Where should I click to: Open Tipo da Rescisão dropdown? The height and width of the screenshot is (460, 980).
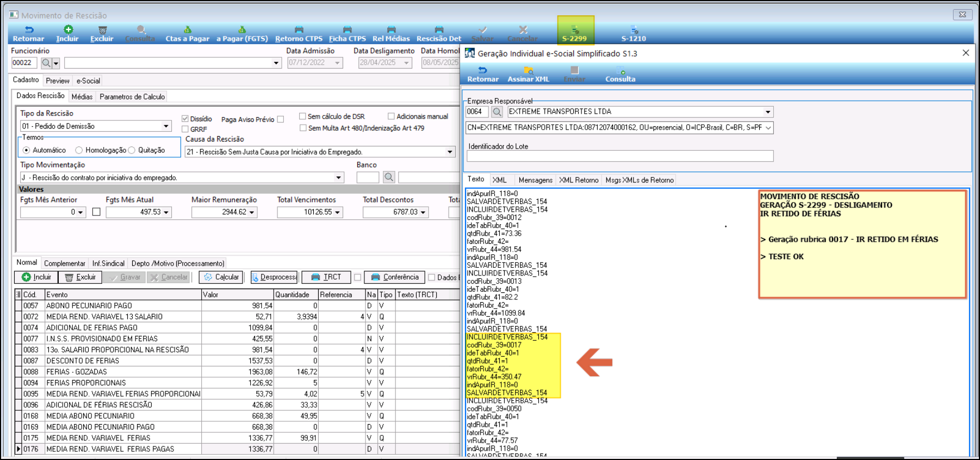(166, 126)
